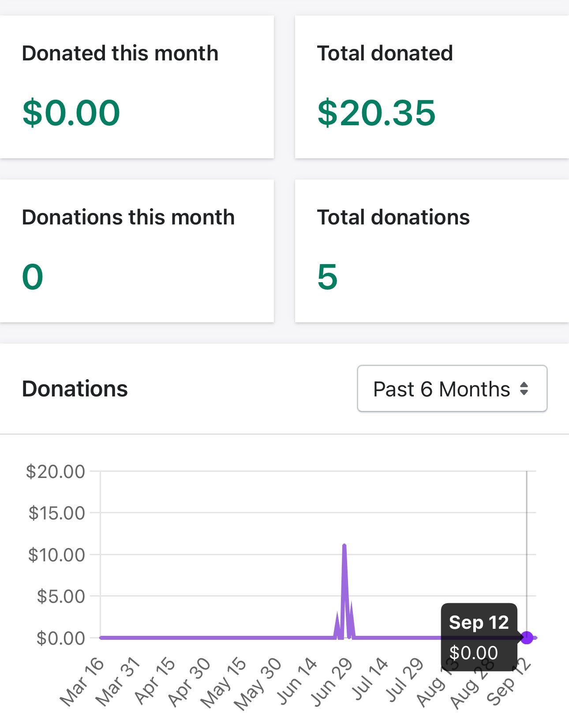Screen dimensions: 569x728
Task: Click the $10.00 y-axis label
Action: pos(56,555)
